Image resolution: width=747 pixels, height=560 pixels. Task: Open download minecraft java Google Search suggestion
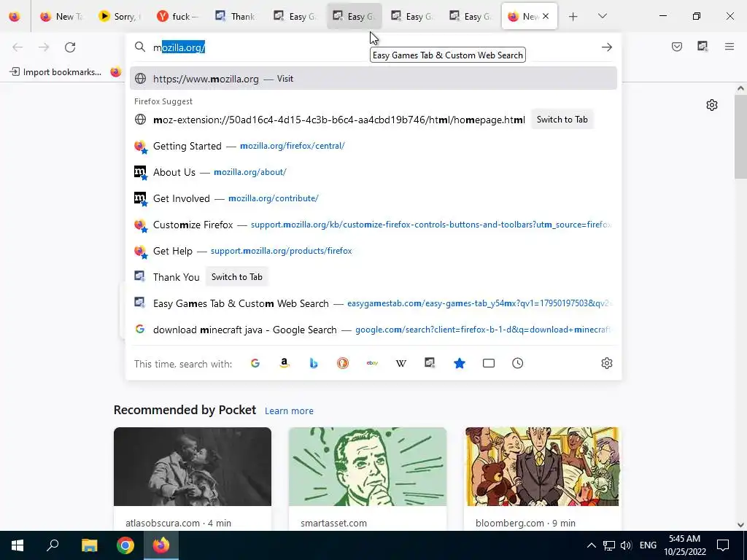pos(373,330)
